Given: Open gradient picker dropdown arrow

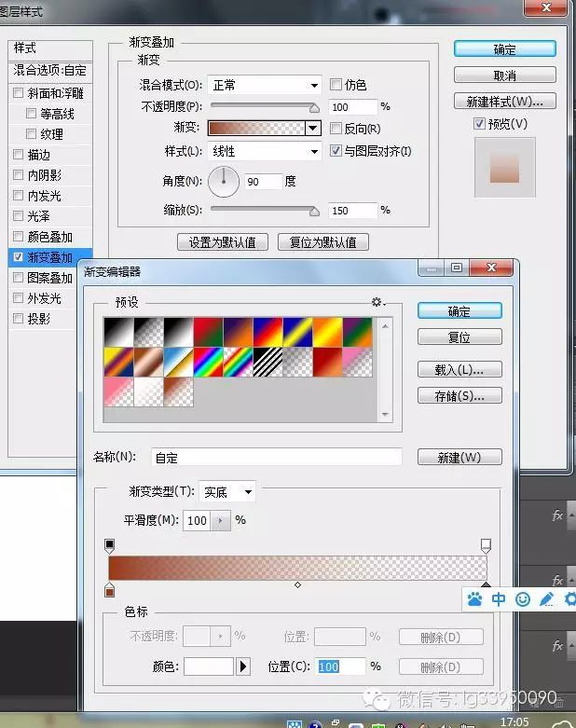Looking at the screenshot, I should pos(313,128).
